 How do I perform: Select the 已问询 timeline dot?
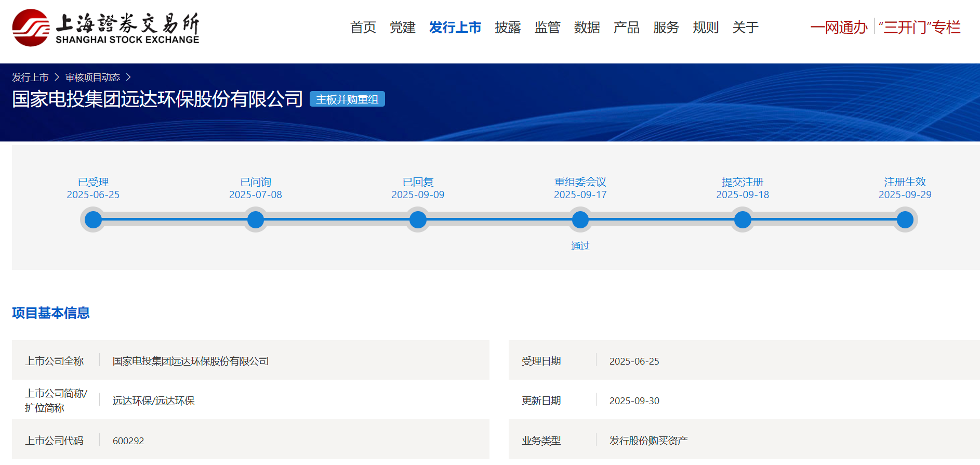[256, 219]
